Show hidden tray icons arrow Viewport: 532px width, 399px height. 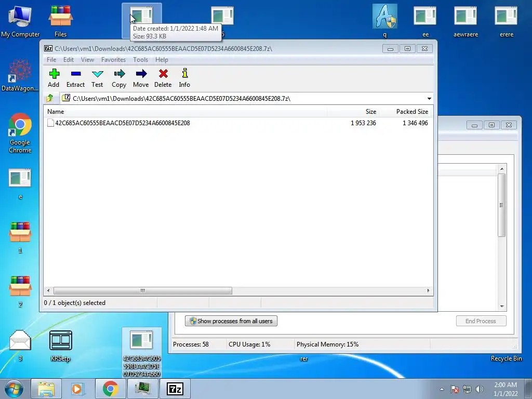click(x=442, y=389)
